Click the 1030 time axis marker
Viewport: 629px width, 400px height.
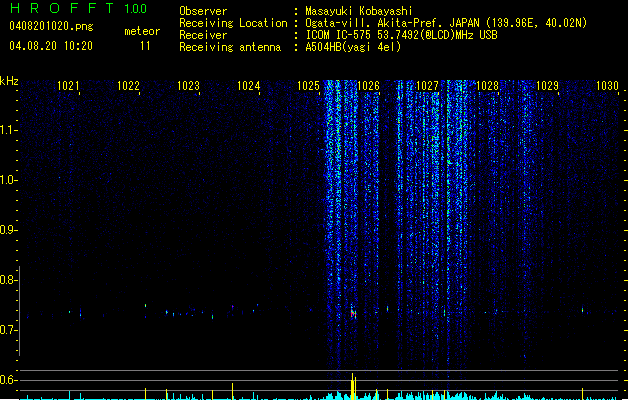point(607,86)
